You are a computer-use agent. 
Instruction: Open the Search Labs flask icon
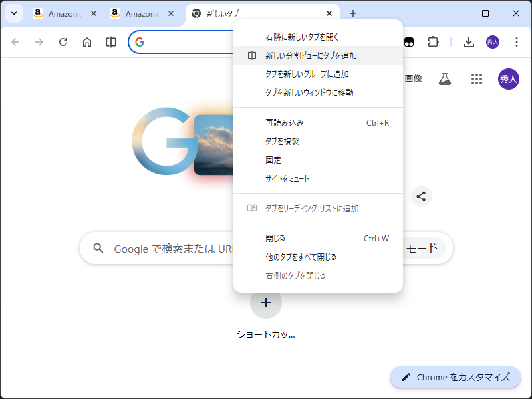pyautogui.click(x=444, y=78)
